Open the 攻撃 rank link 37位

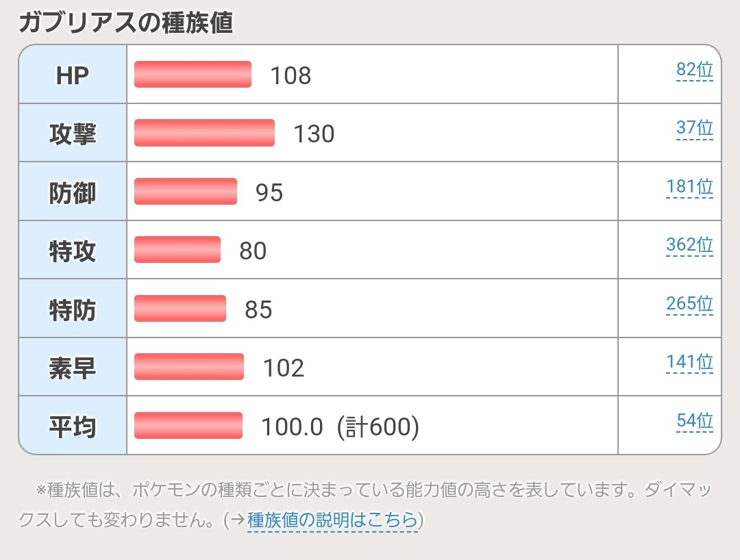pyautogui.click(x=694, y=128)
